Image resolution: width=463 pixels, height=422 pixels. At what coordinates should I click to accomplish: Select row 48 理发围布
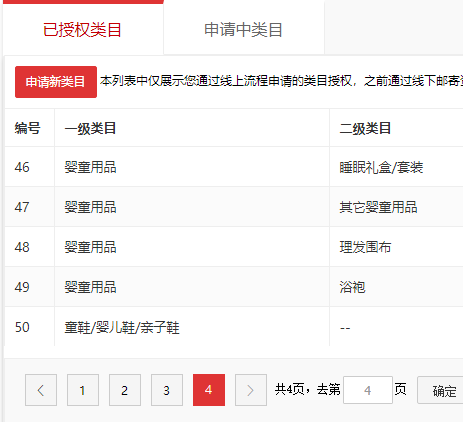coord(234,247)
